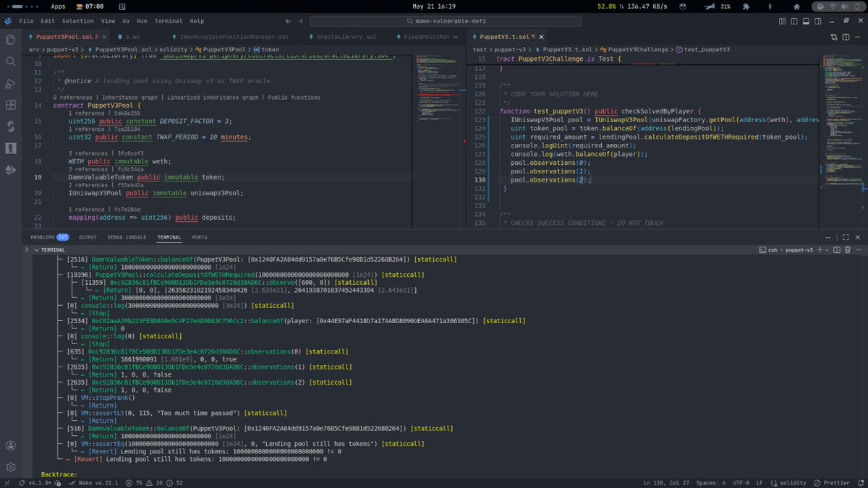Click the PuppetV3Pool contract breadcrumb

[x=225, y=49]
